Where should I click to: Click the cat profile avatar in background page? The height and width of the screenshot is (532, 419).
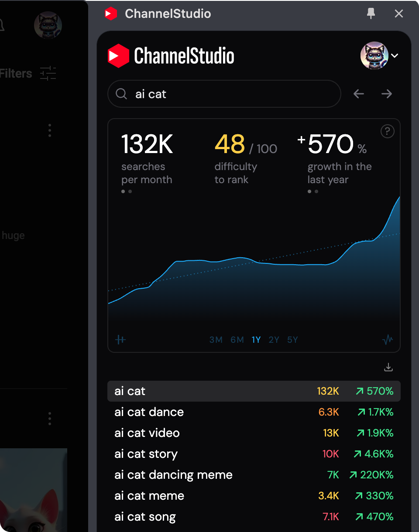point(48,25)
